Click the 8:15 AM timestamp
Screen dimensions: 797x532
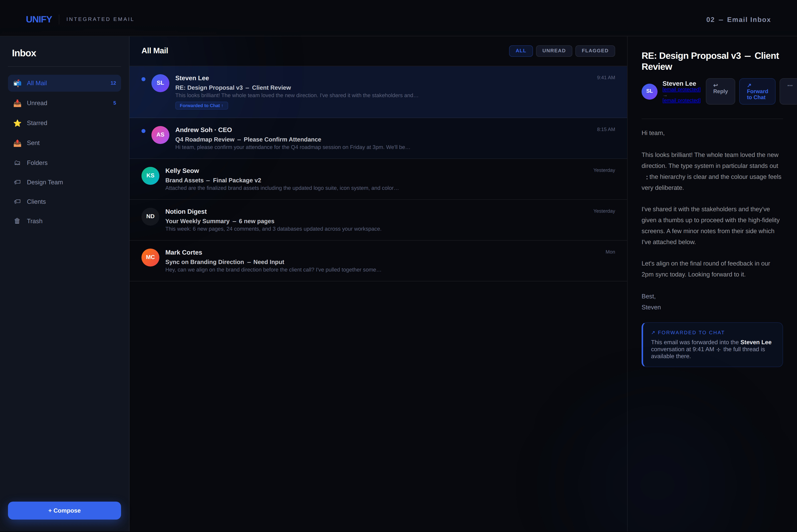click(606, 130)
